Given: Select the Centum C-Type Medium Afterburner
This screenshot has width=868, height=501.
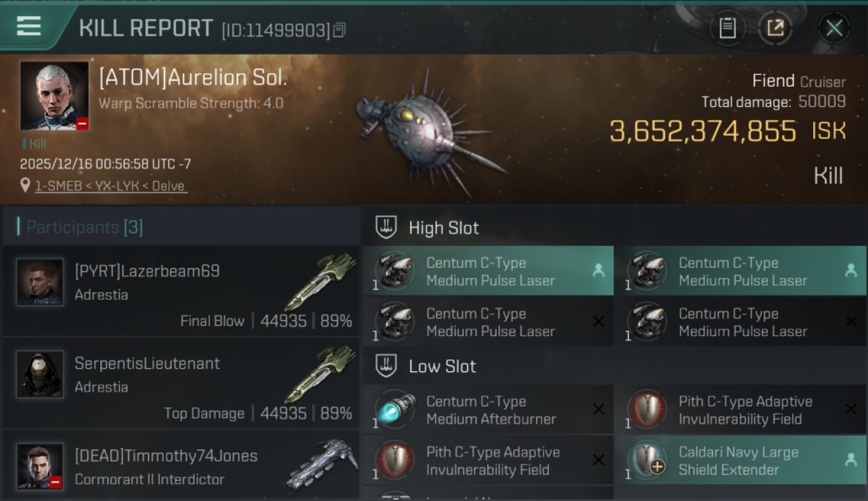Looking at the screenshot, I should [x=488, y=409].
